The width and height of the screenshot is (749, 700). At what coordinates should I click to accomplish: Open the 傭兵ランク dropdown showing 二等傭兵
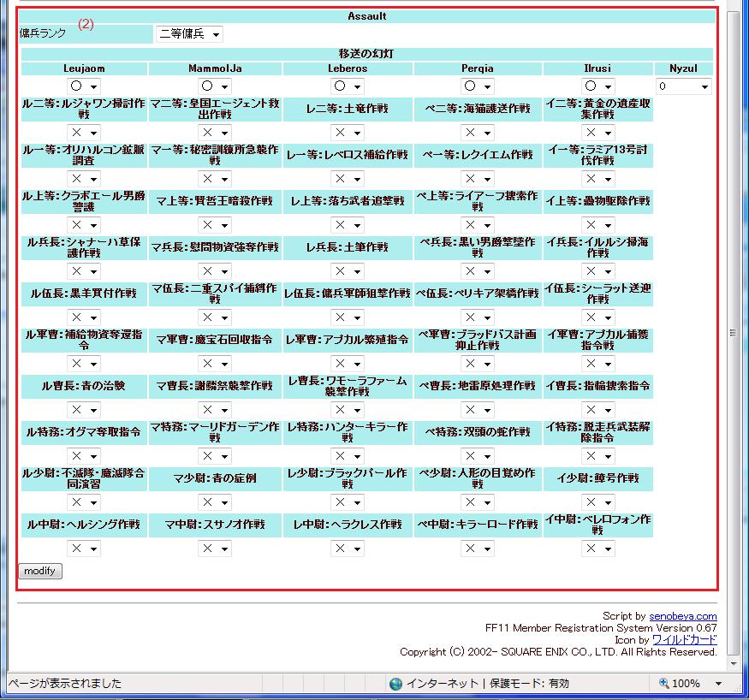(x=189, y=34)
